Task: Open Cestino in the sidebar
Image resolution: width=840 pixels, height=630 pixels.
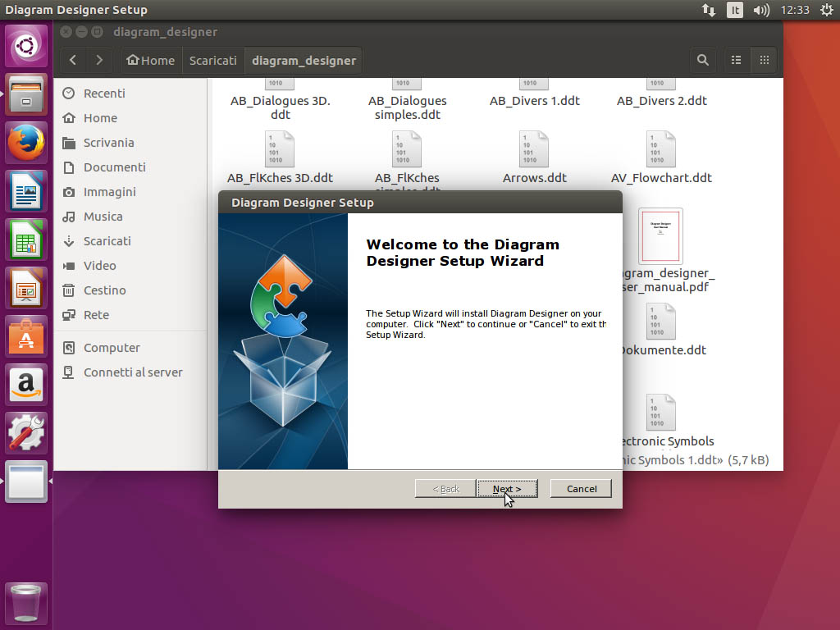Action: coord(104,290)
